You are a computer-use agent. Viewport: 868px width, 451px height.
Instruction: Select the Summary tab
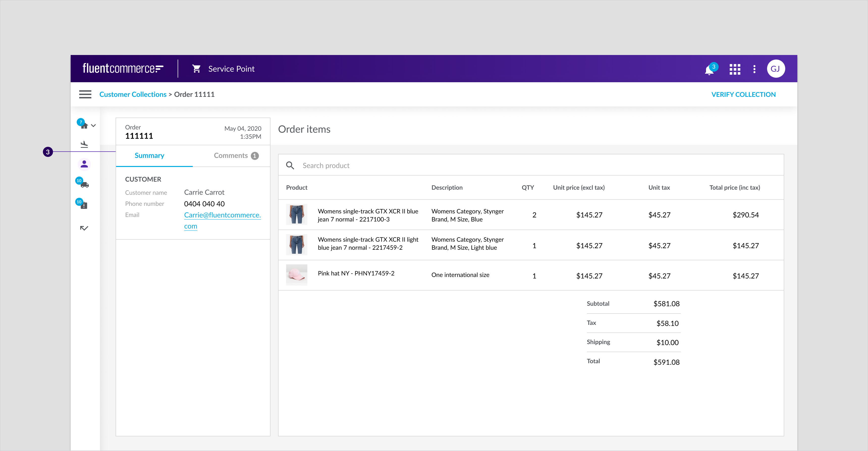pos(149,155)
